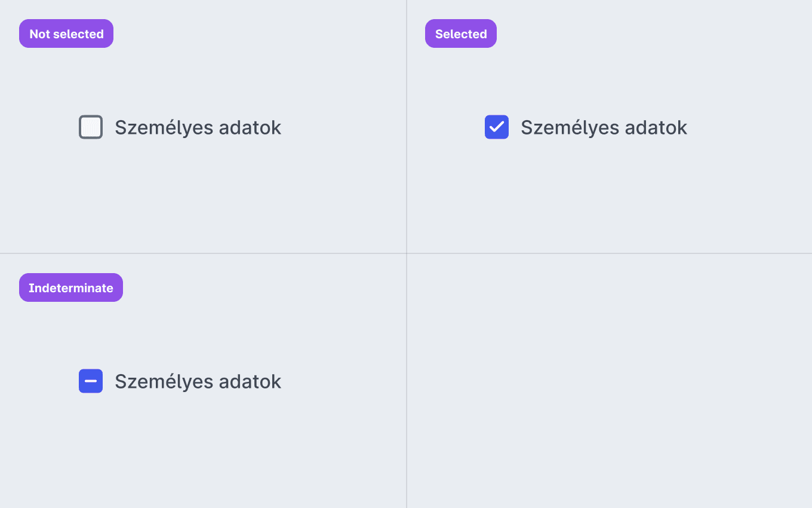
Task: Click the horizontal divider under Not selected panel
Action: [x=203, y=253]
